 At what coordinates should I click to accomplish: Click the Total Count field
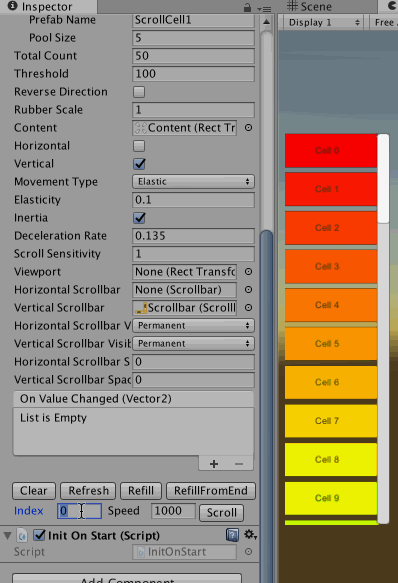pyautogui.click(x=193, y=56)
